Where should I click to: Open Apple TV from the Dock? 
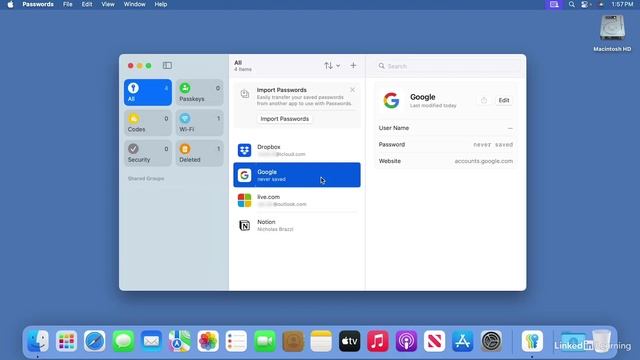click(349, 341)
